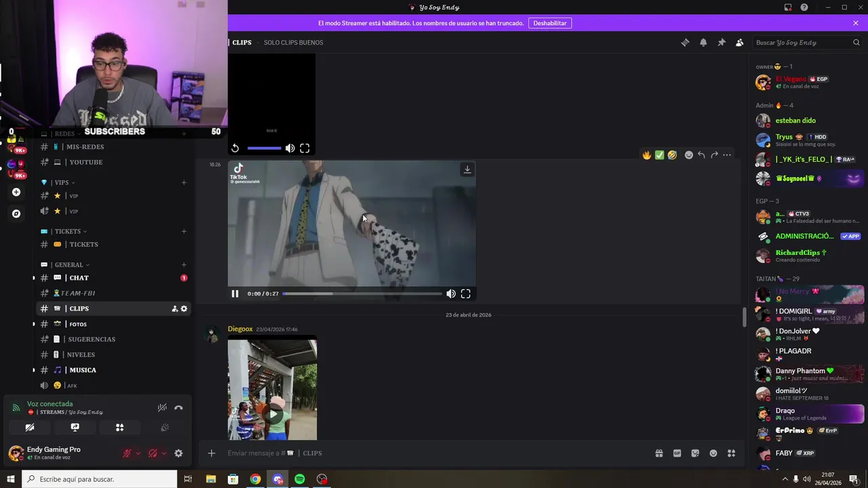Replay the upper video clip

click(x=235, y=148)
